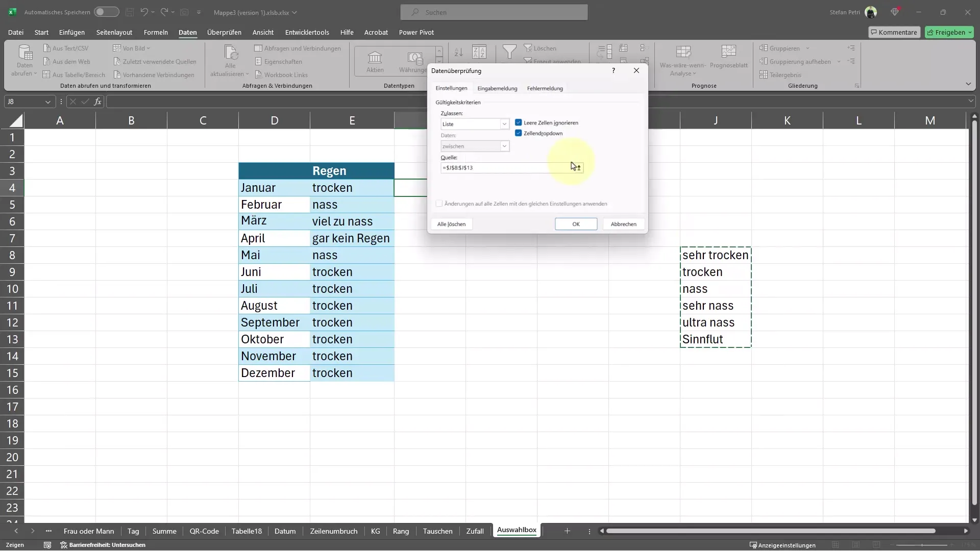This screenshot has width=980, height=551.
Task: Open the Formeln ribbon tab
Action: [x=156, y=32]
